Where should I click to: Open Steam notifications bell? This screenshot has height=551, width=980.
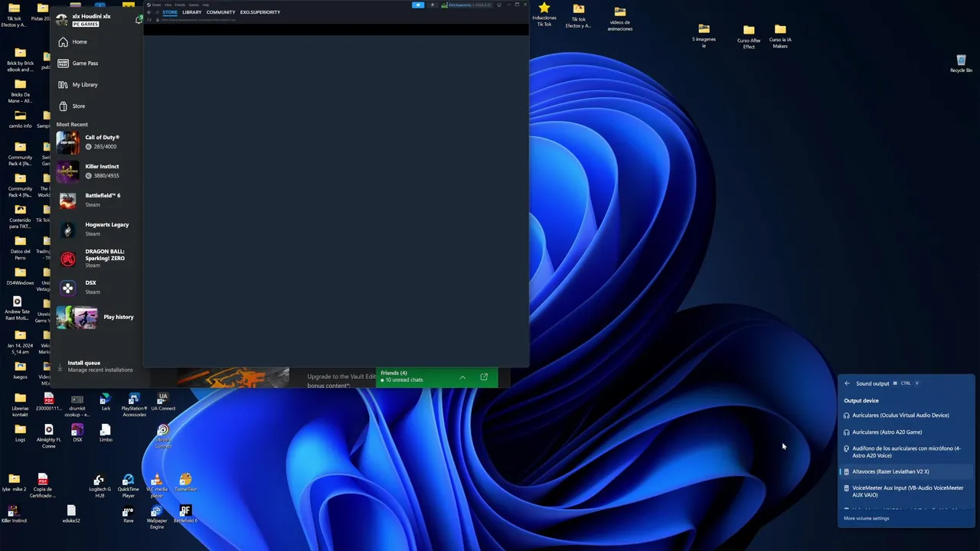coord(433,5)
